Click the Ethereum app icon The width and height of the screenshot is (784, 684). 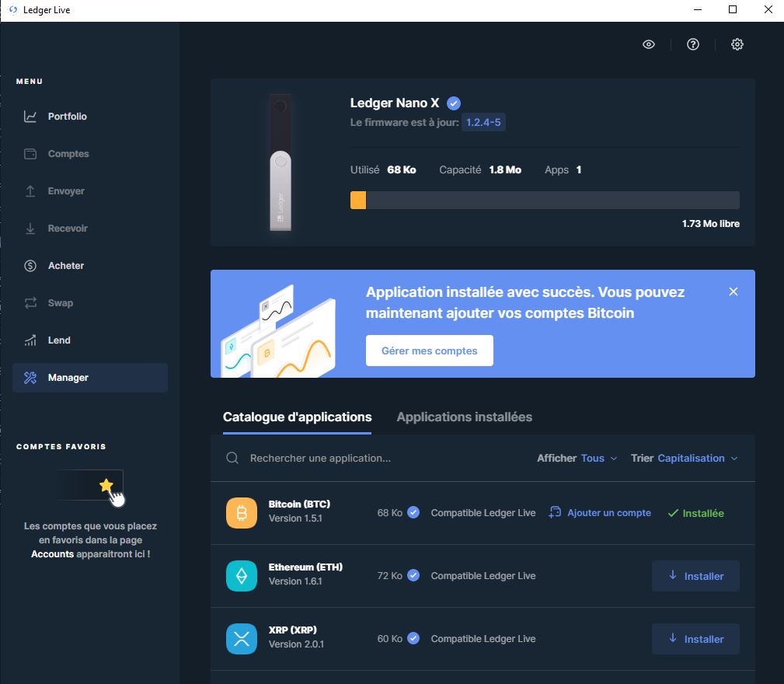click(242, 576)
